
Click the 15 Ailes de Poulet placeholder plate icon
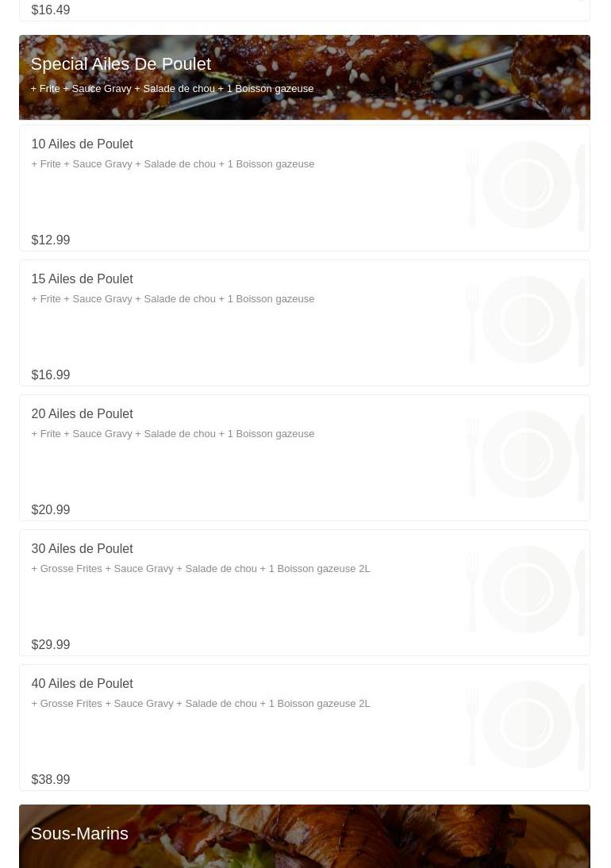[526, 320]
